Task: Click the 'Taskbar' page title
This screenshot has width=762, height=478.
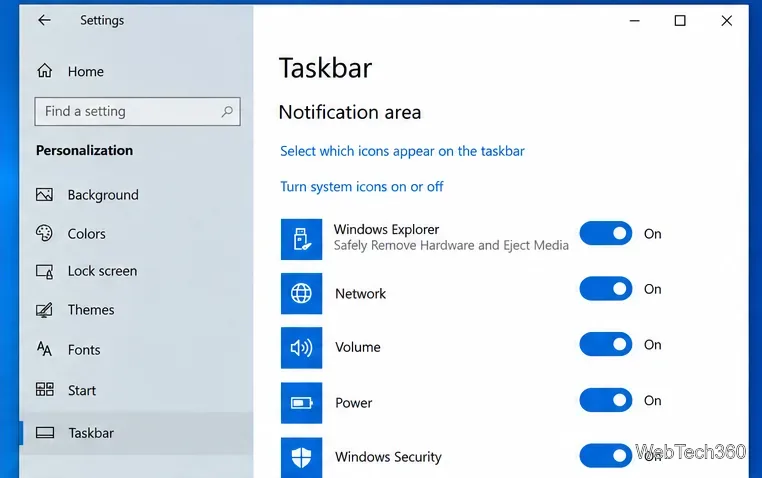Action: 326,68
